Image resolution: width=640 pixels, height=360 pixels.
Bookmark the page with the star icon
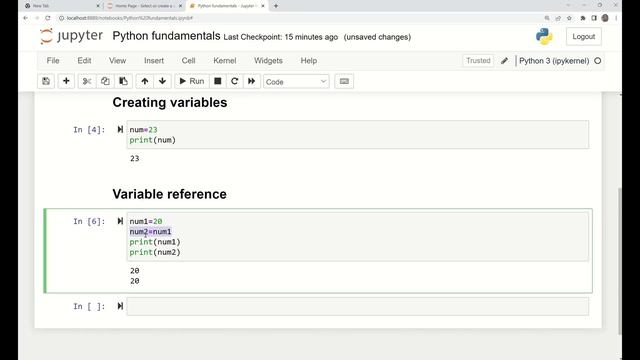coord(569,18)
